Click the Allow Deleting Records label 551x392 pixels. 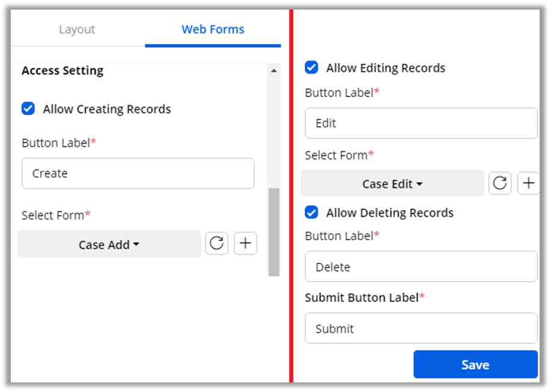[389, 213]
